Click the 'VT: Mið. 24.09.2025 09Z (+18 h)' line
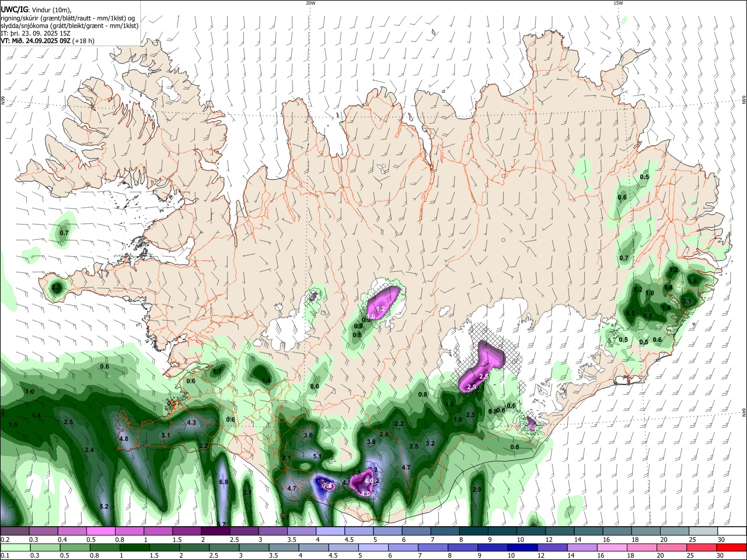Screen dimensions: 747x560 click(x=47, y=41)
